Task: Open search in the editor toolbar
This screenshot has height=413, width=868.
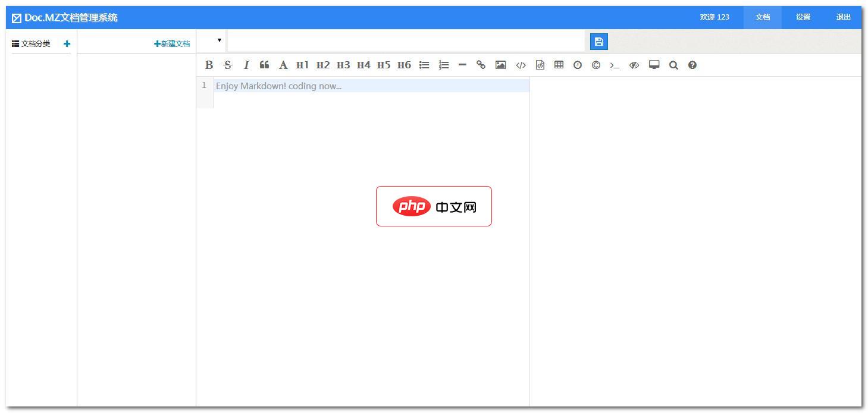Action: [673, 65]
